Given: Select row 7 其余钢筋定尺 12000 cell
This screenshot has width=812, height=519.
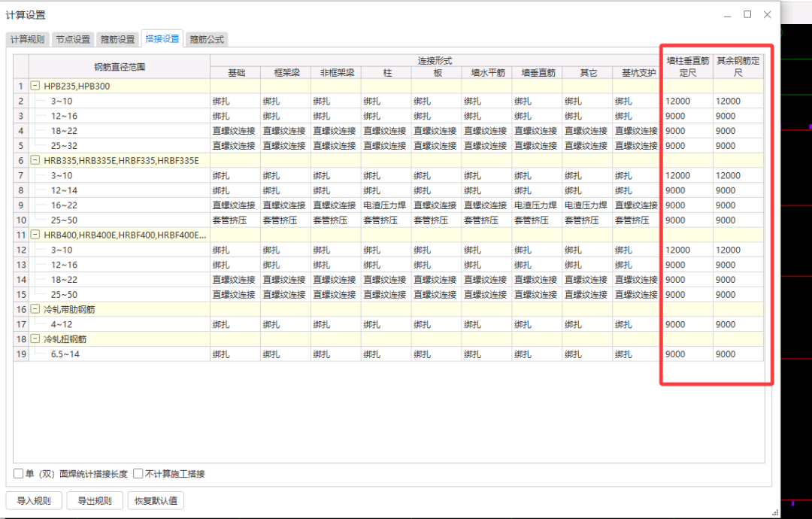Looking at the screenshot, I should pos(738,175).
